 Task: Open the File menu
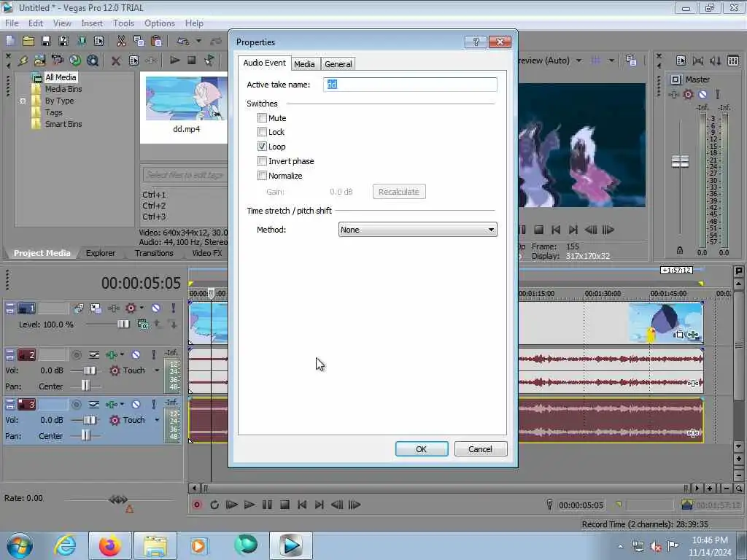(x=12, y=23)
